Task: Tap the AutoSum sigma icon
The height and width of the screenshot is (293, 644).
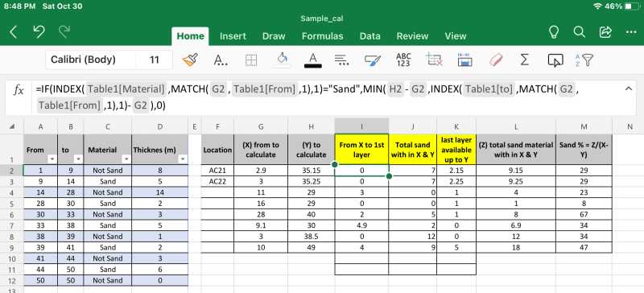Action: (x=525, y=60)
